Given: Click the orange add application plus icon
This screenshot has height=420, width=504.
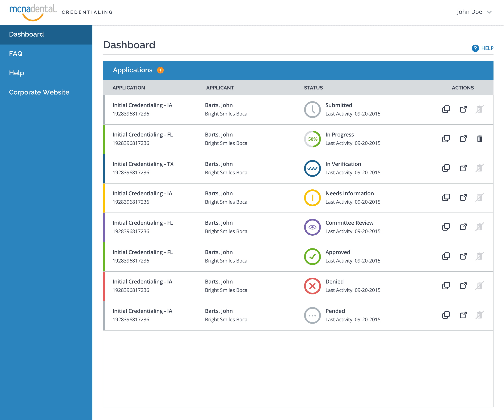Looking at the screenshot, I should (x=160, y=70).
